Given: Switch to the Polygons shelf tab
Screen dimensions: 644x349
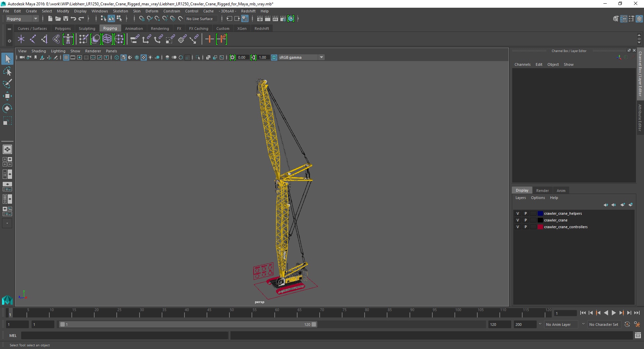Looking at the screenshot, I should 63,29.
